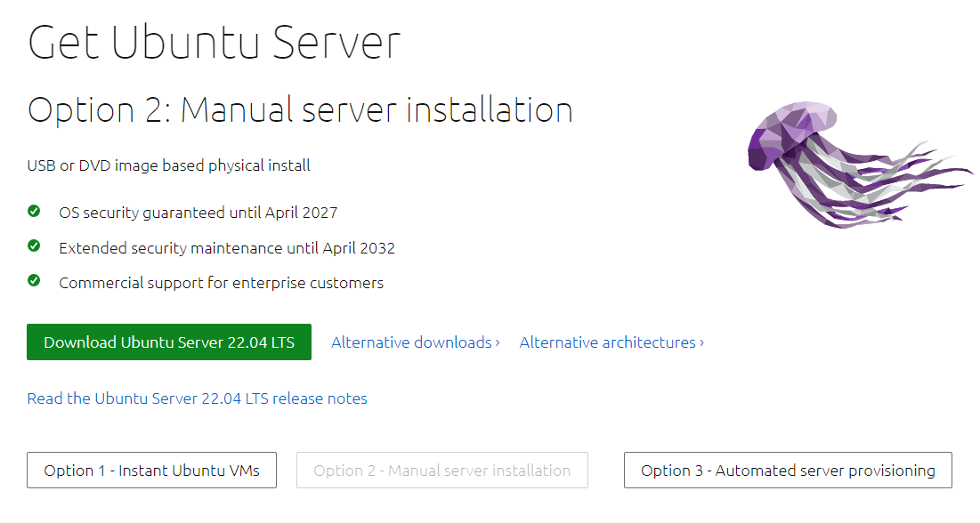This screenshot has width=980, height=523.
Task: Click the green checkmark beside OS security
Action: pos(34,212)
